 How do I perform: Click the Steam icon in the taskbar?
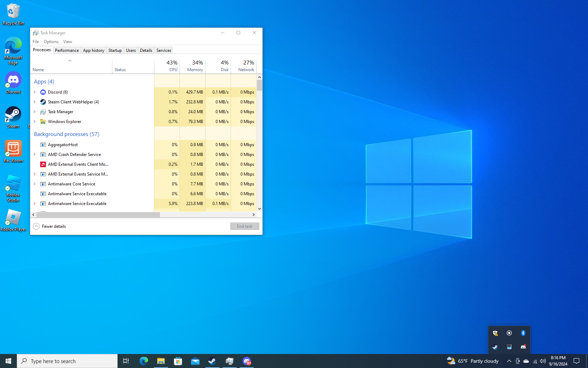(x=212, y=361)
